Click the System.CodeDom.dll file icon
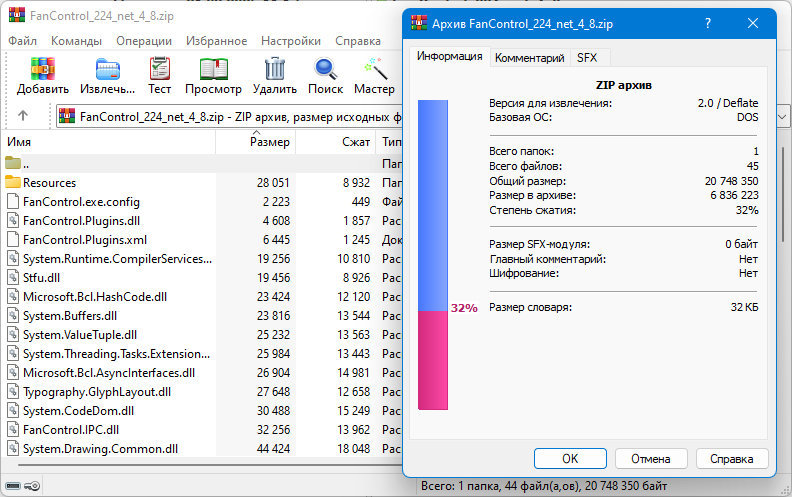 (13, 411)
